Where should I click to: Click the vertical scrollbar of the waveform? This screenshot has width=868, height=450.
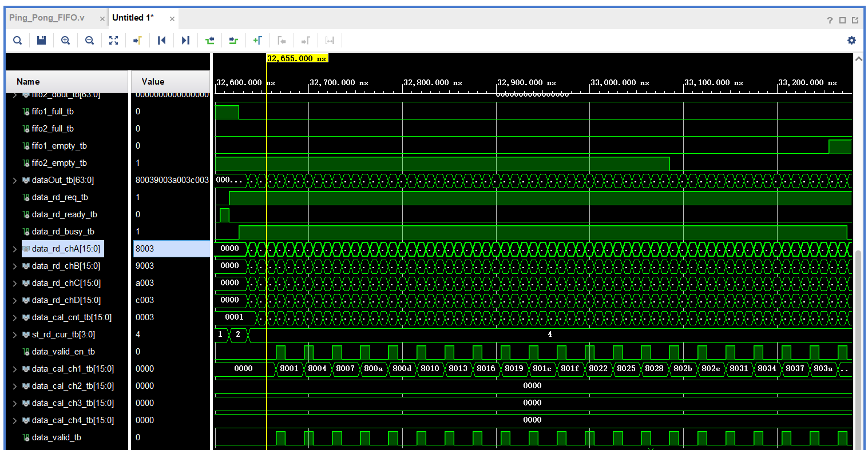coord(858,349)
